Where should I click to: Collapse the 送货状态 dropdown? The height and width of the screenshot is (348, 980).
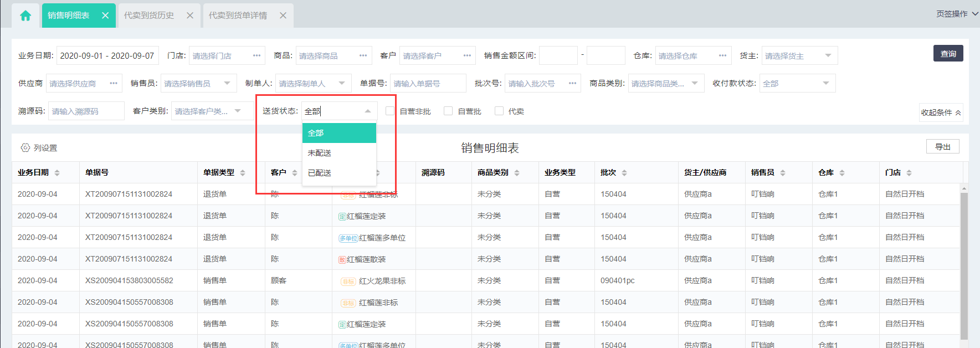[368, 111]
